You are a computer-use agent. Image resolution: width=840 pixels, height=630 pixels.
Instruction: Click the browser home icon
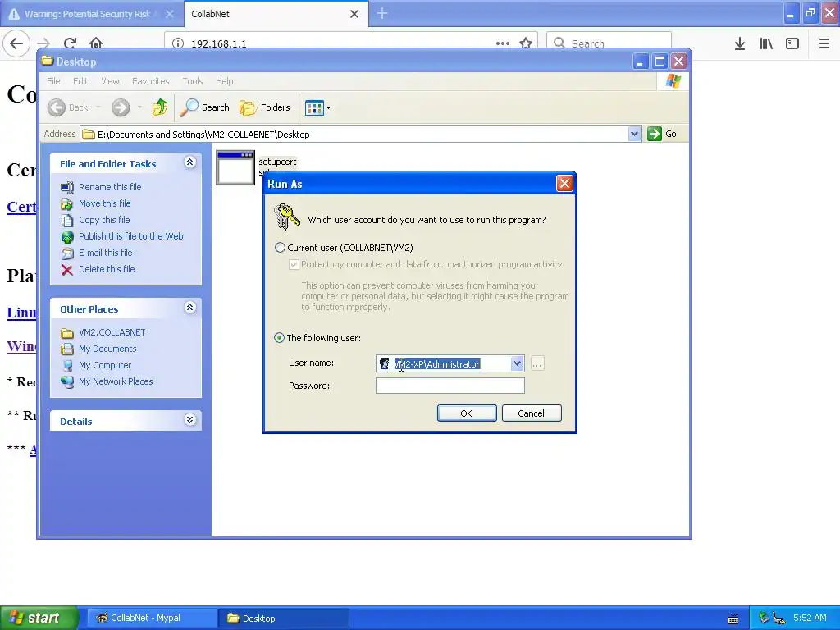96,43
